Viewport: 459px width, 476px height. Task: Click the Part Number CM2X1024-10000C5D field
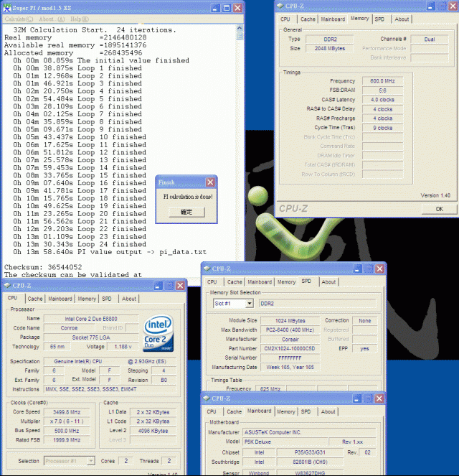[x=290, y=348]
